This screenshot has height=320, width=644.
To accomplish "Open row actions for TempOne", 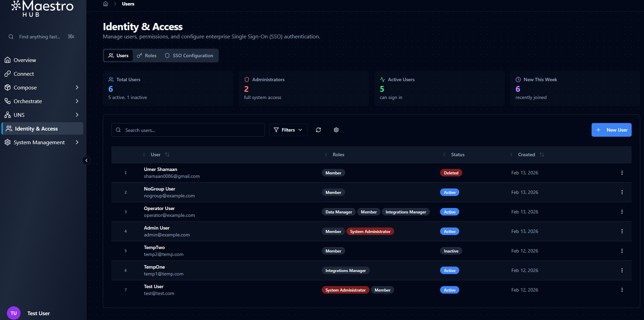I will coord(622,270).
